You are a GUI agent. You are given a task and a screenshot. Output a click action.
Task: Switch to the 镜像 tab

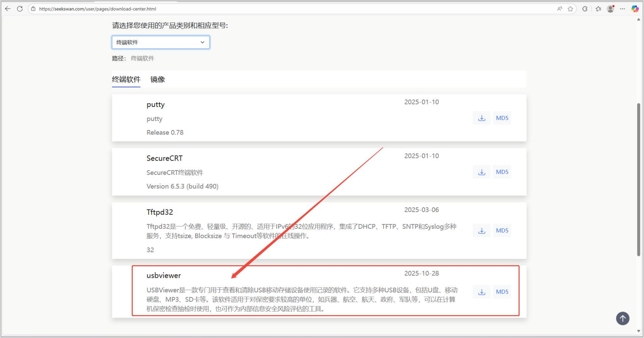tap(158, 79)
